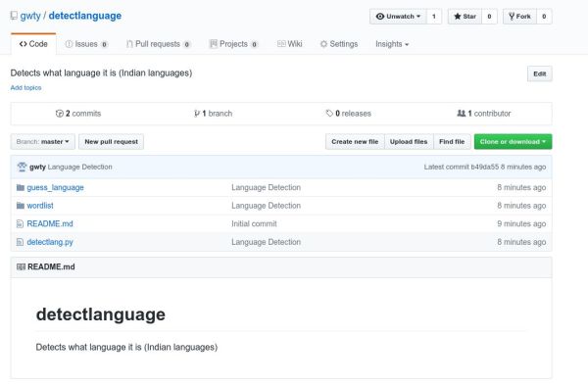Click the Add topics link
Viewport: 588px width, 385px height.
tap(25, 88)
